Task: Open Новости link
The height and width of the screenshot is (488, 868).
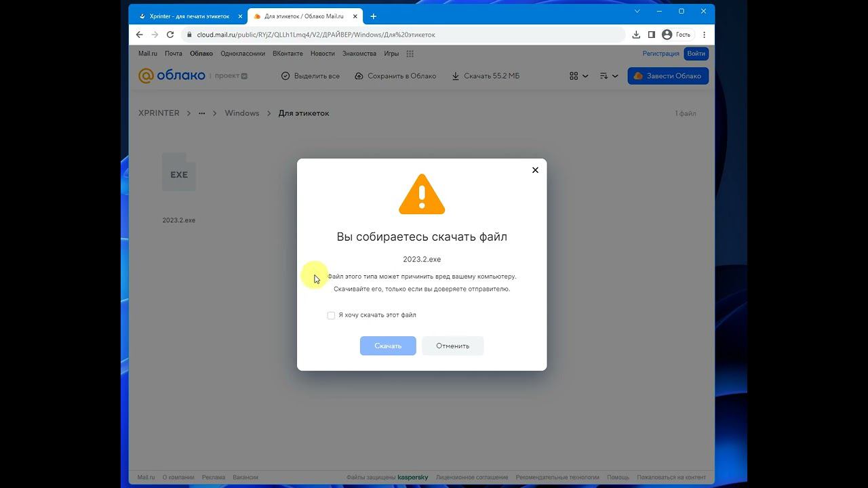Action: coord(323,54)
